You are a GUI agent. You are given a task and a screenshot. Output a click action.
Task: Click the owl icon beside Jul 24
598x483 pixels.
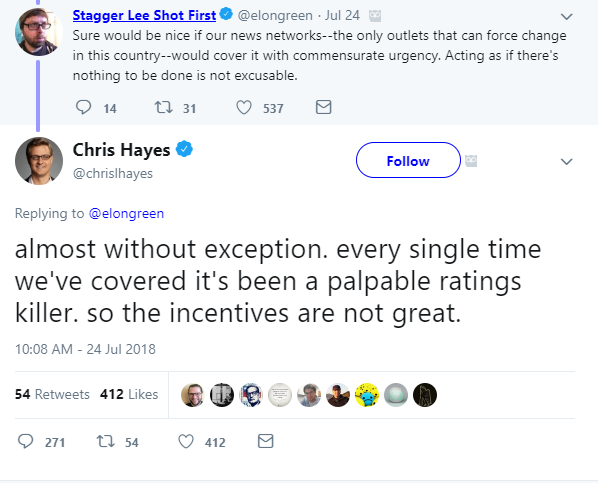pyautogui.click(x=375, y=16)
